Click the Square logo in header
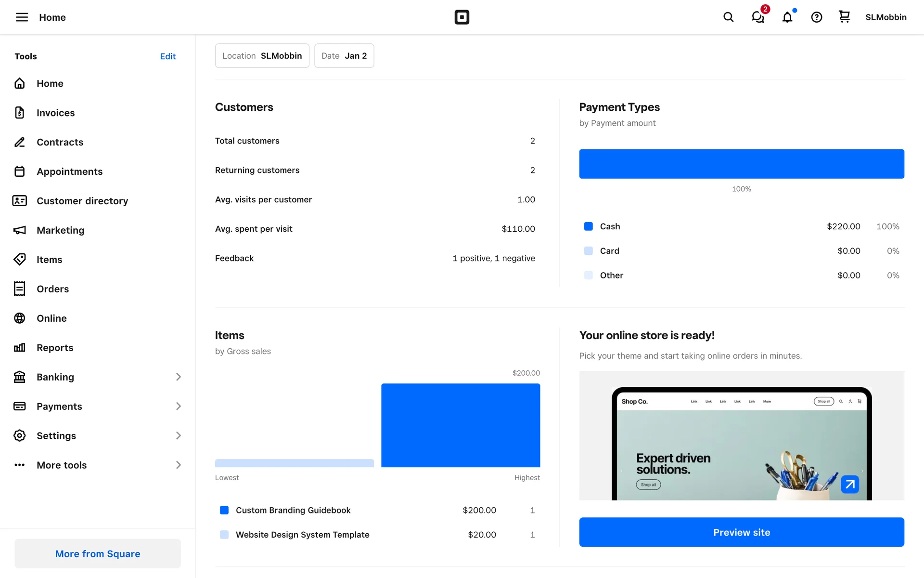 (x=462, y=17)
